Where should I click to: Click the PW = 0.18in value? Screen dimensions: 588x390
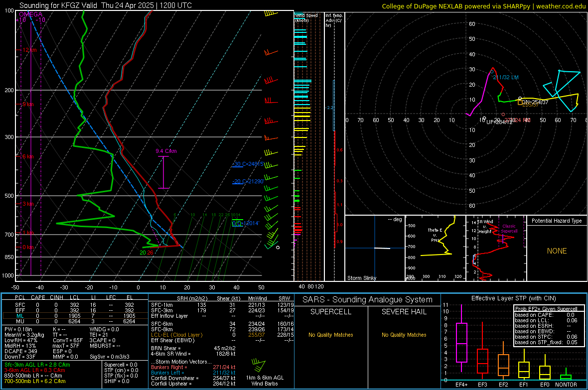(x=18, y=329)
